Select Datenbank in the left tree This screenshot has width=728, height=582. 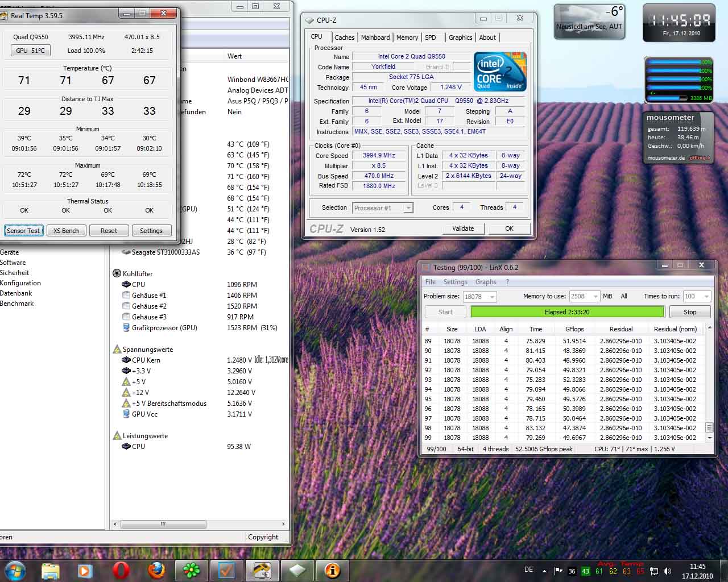(x=16, y=293)
